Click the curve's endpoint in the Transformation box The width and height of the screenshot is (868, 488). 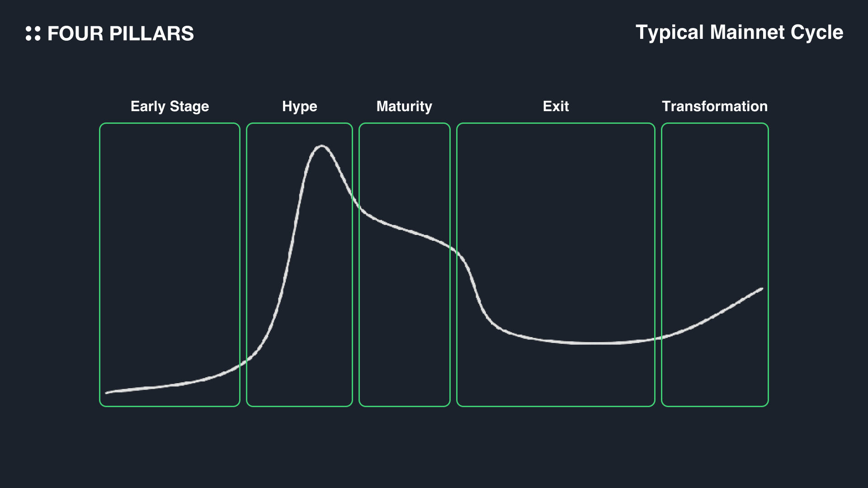click(x=762, y=289)
